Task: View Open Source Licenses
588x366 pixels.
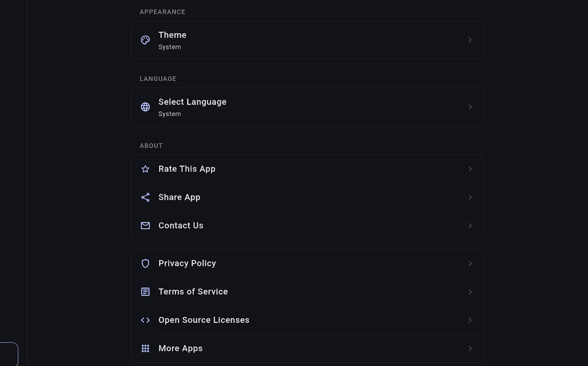Action: tap(308, 320)
